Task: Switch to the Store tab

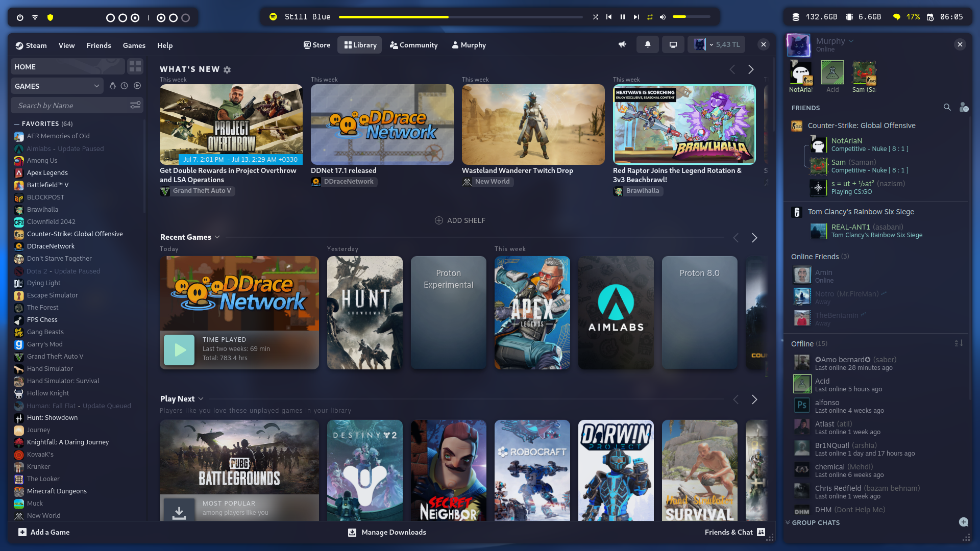Action: click(x=316, y=45)
